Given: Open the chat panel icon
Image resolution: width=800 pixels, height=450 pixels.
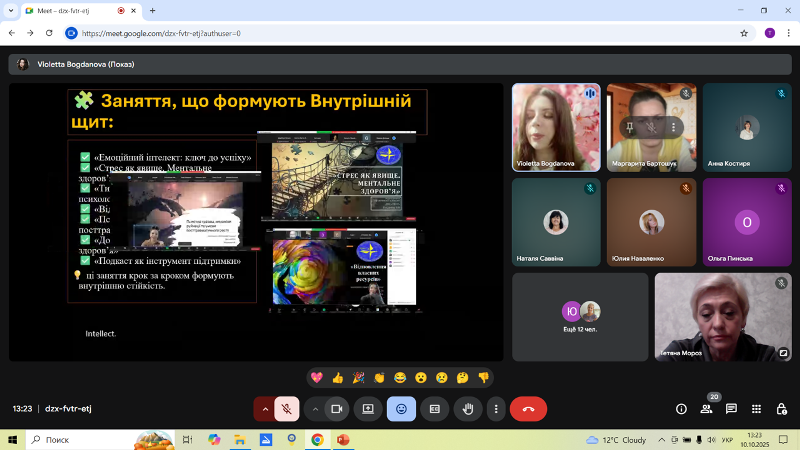Looking at the screenshot, I should click(731, 408).
